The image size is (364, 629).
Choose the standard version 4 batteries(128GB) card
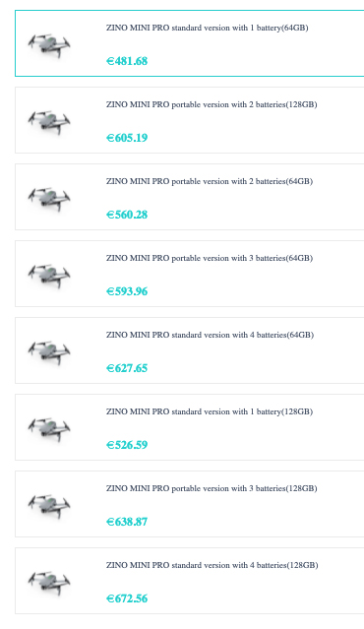coord(190,581)
